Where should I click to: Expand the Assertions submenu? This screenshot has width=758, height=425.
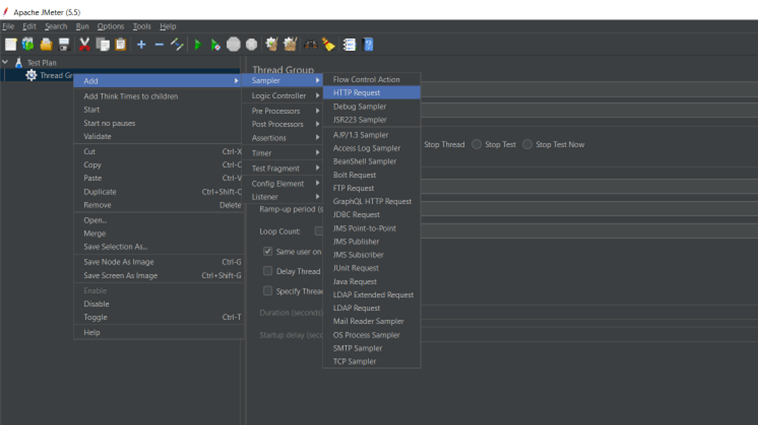282,138
